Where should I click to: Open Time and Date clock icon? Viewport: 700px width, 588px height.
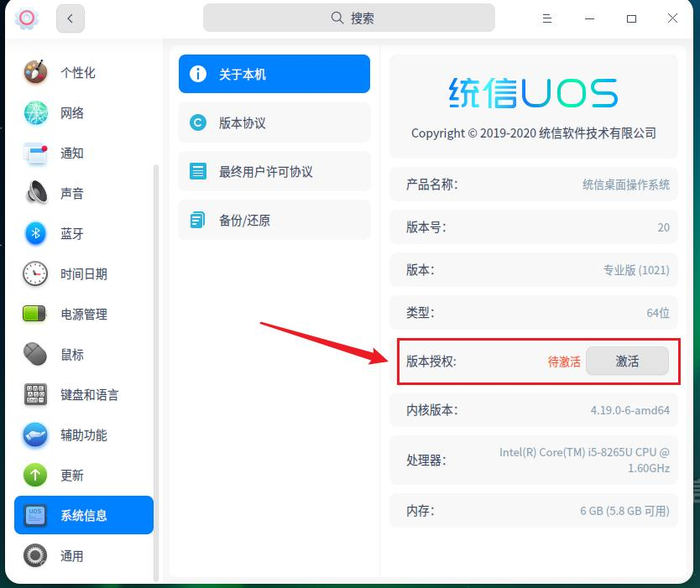coord(35,274)
